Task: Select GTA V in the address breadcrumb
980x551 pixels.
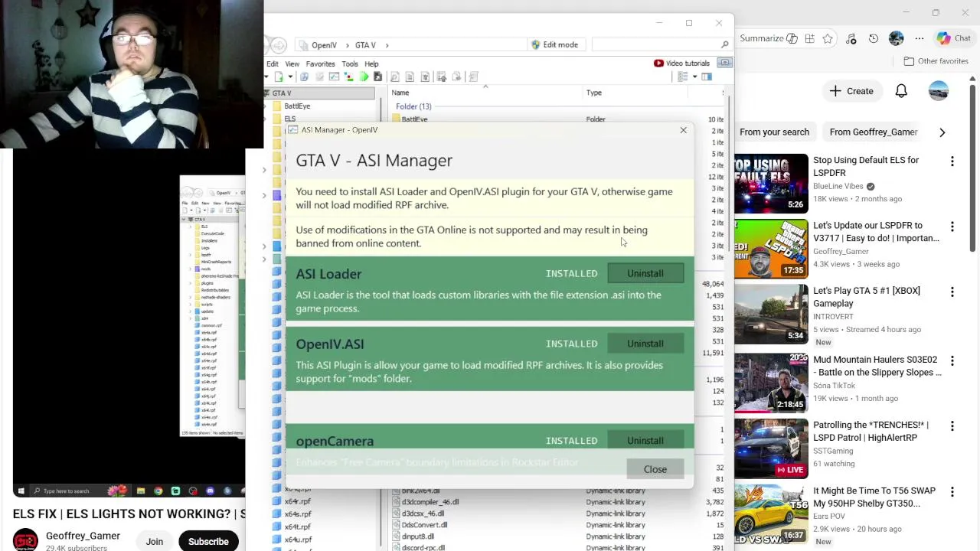Action: click(365, 45)
